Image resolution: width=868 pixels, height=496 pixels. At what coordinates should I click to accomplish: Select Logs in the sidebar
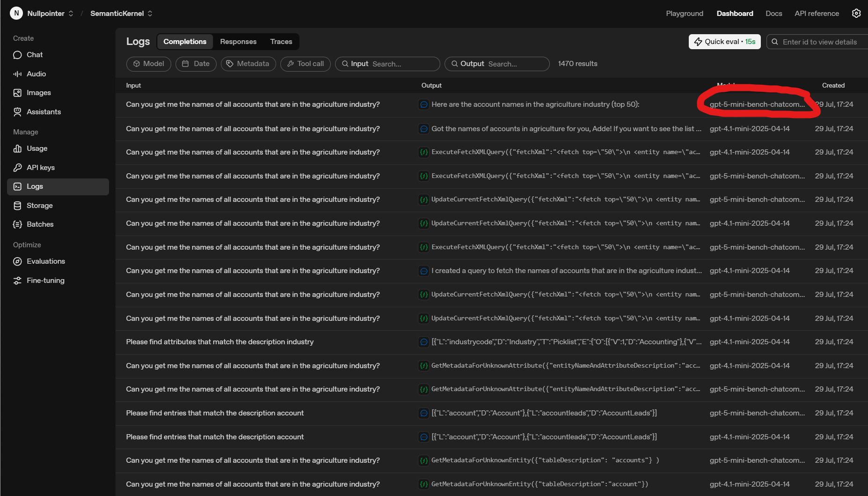coord(58,186)
